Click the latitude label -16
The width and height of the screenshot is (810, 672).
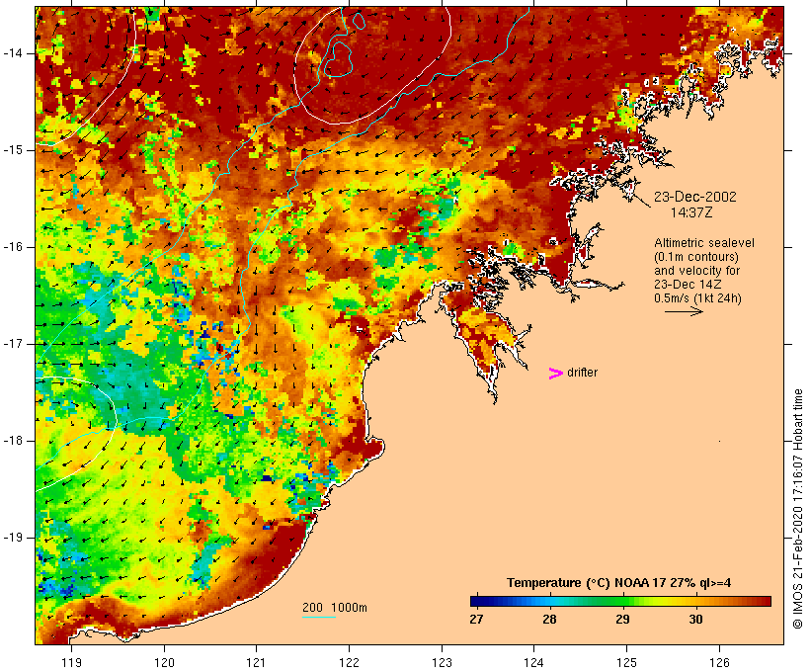click(x=13, y=247)
